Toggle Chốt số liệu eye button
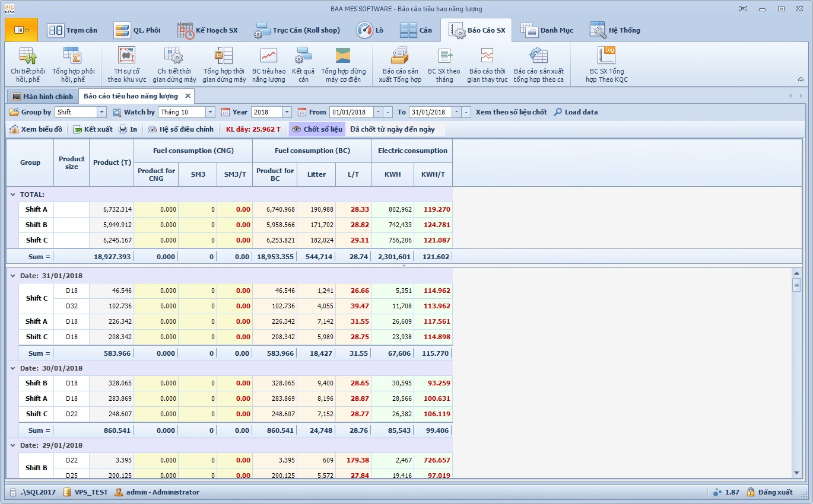Viewport: 813px width, 504px height. point(317,129)
